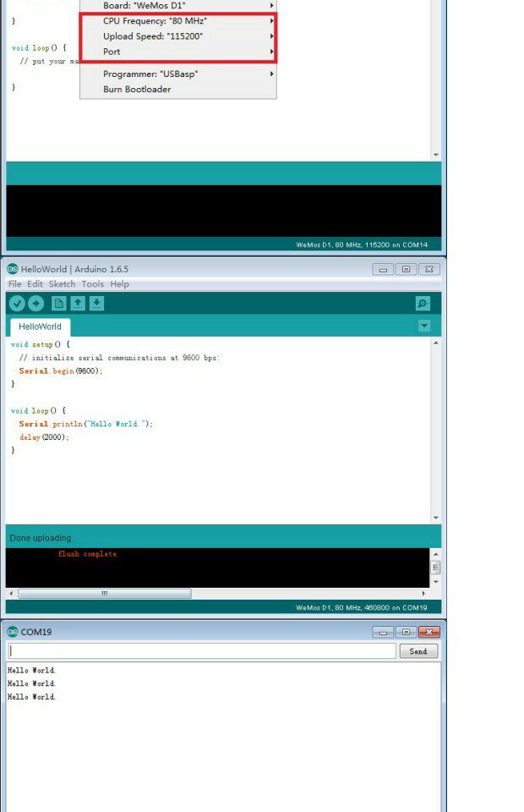Close the COM19 serial monitor window

click(x=428, y=632)
